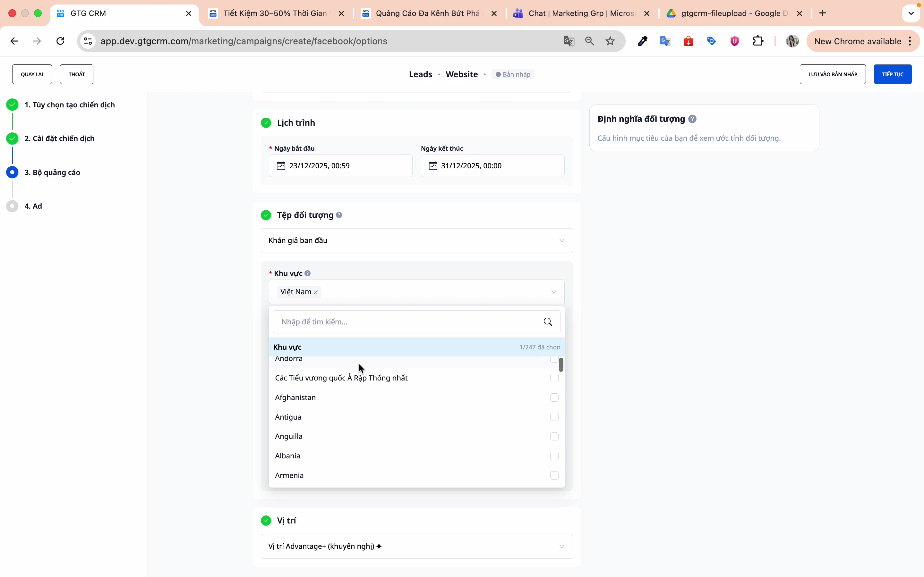Image resolution: width=924 pixels, height=577 pixels.
Task: Open calendar icon for Ngày bắt đầu
Action: click(281, 166)
